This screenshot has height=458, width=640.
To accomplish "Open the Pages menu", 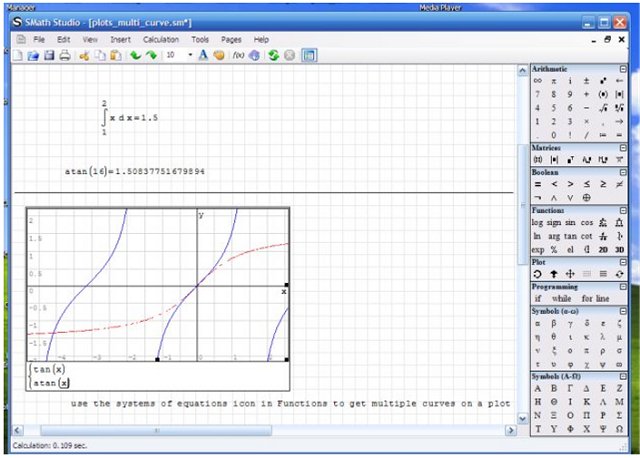I will click(x=231, y=40).
